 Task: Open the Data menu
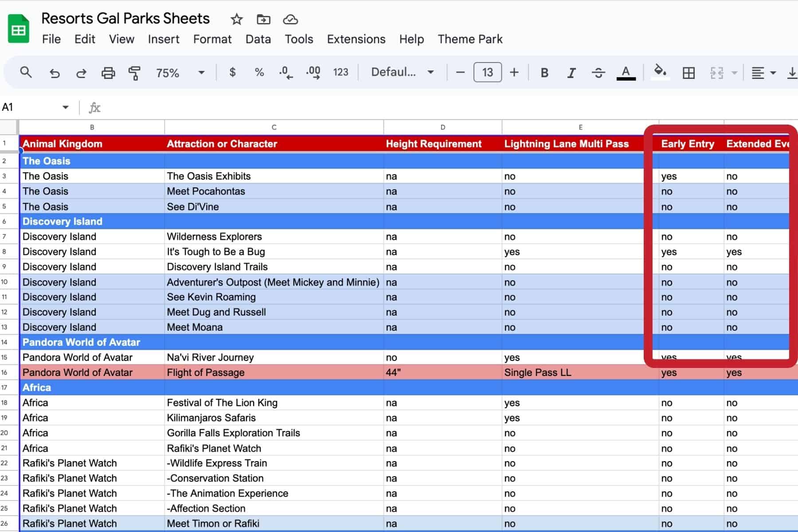pyautogui.click(x=258, y=39)
